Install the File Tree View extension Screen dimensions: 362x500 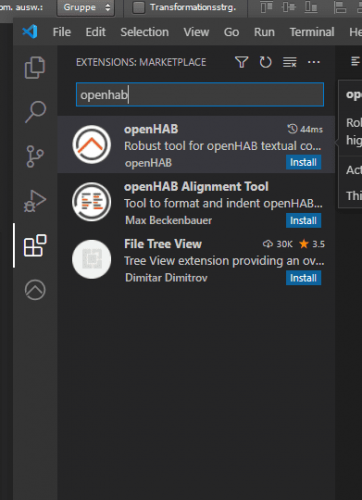[x=303, y=278]
